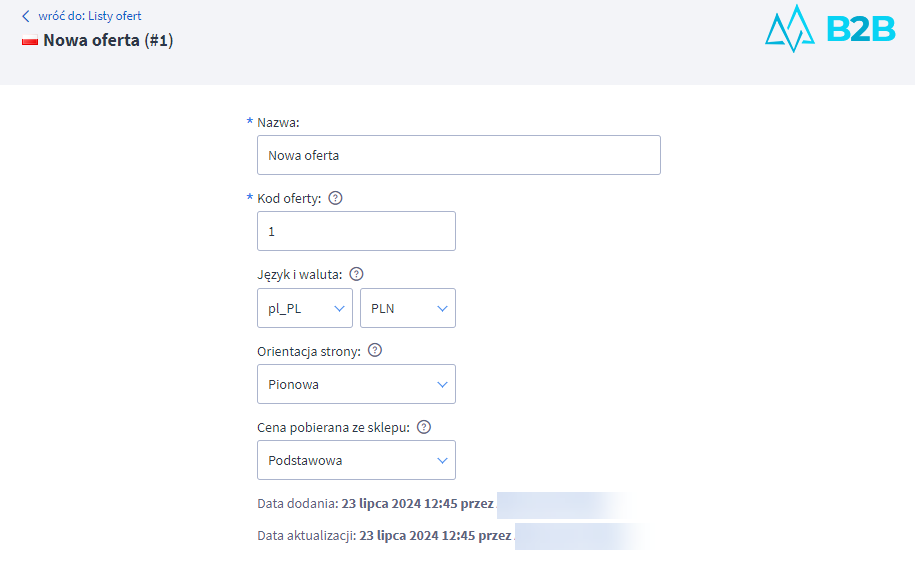The image size is (915, 562).
Task: Go back via 'Listy ofert' link
Action: [114, 16]
